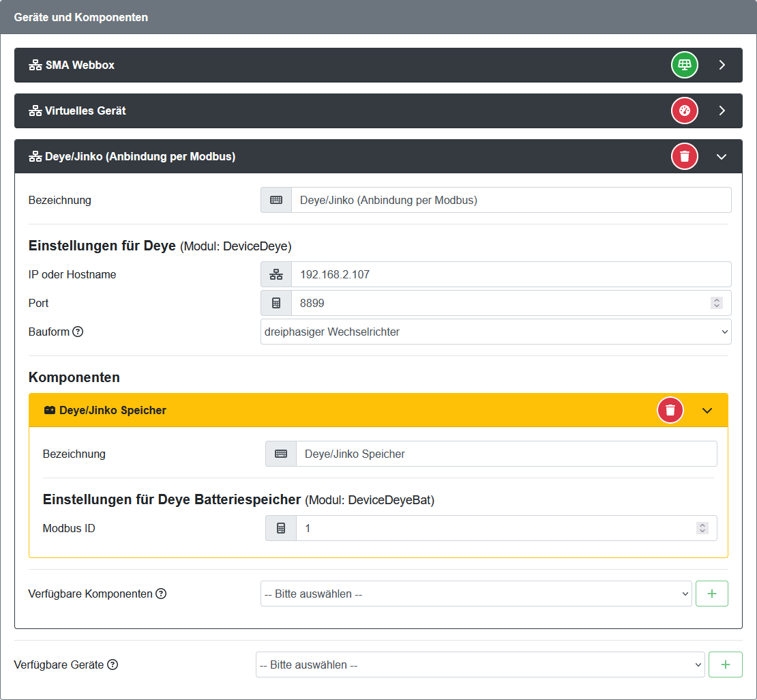Image resolution: width=757 pixels, height=700 pixels.
Task: Click the network icon beside SMA Webbox title
Action: pyautogui.click(x=35, y=65)
